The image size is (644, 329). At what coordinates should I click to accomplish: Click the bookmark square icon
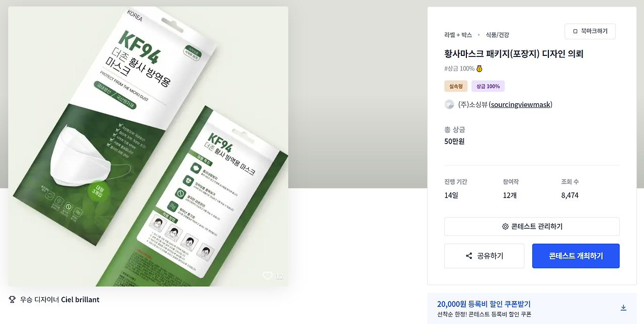pos(576,31)
